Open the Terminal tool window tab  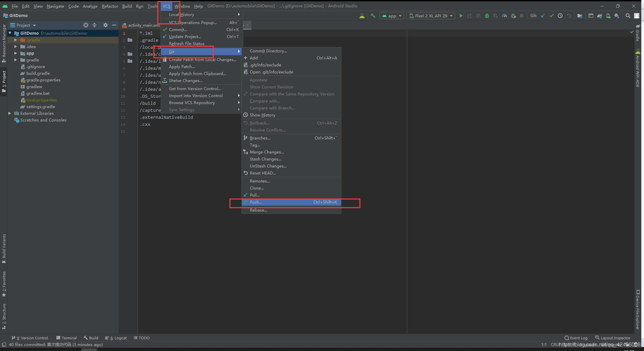[x=66, y=338]
